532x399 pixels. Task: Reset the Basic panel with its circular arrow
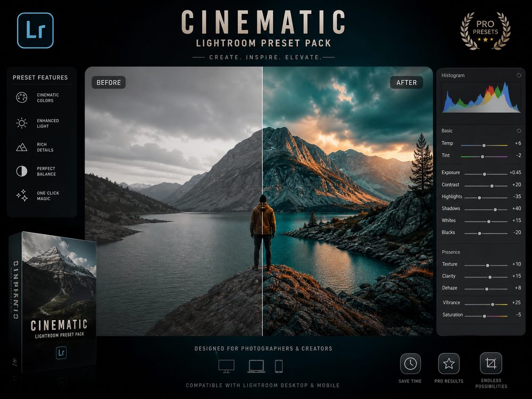[x=519, y=131]
